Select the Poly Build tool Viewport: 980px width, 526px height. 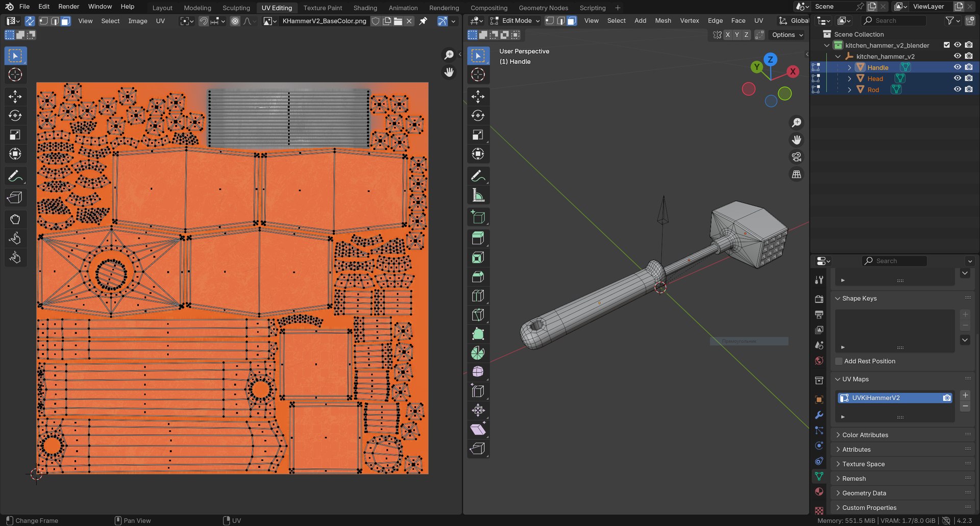pyautogui.click(x=478, y=334)
